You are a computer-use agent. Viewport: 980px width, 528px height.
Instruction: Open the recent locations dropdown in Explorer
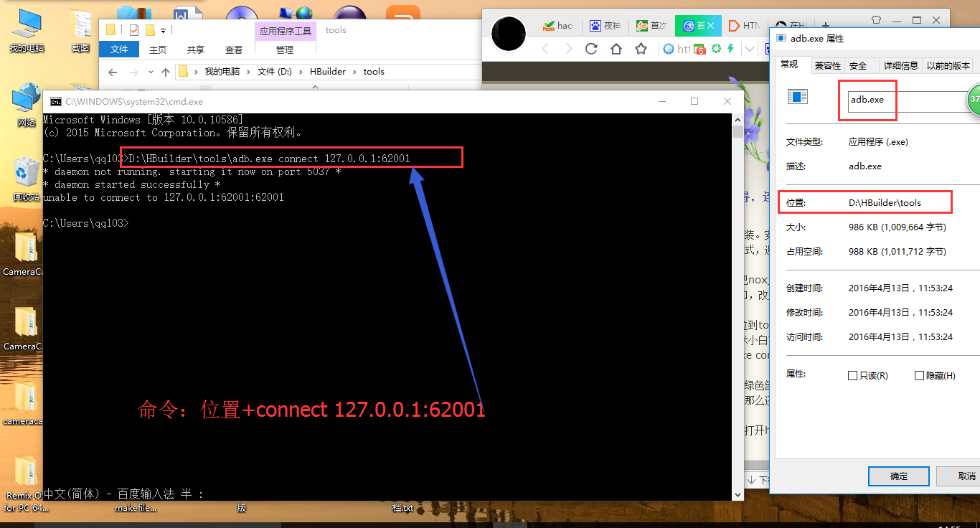(151, 72)
